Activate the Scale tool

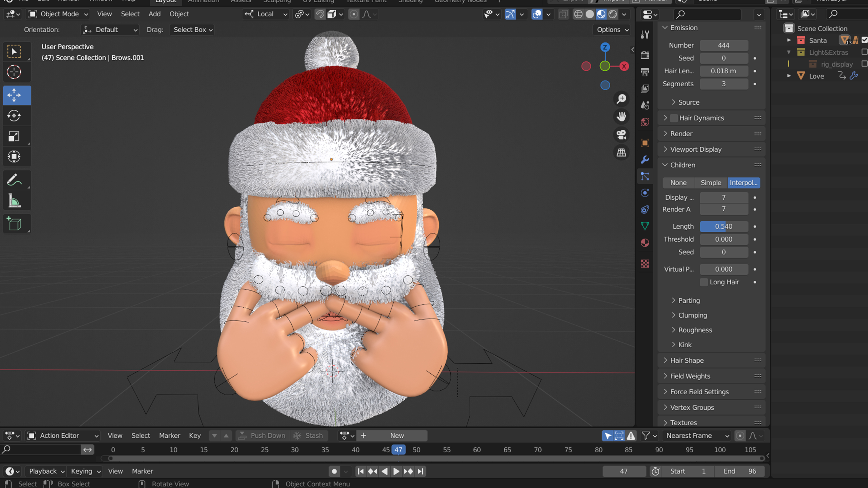point(14,136)
